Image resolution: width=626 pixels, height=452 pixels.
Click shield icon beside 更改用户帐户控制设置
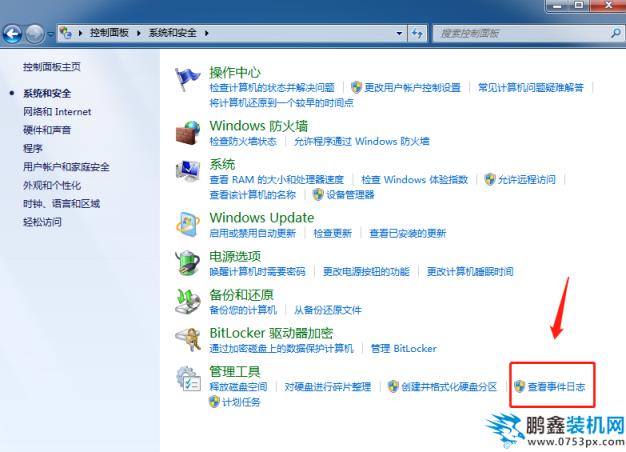point(357,87)
